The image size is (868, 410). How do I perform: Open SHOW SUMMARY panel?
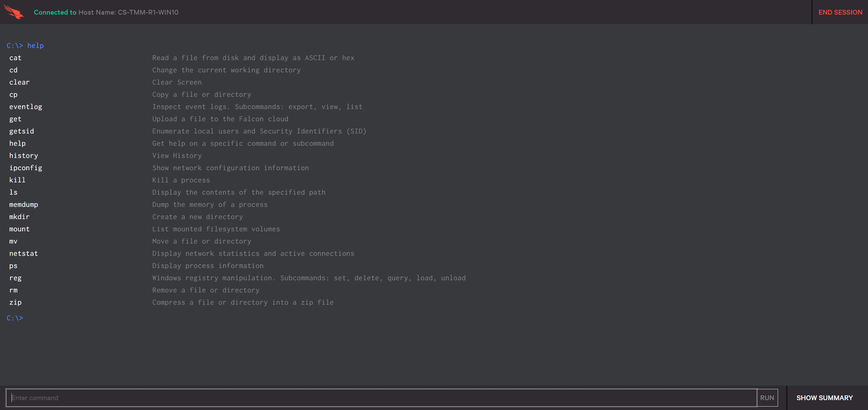(825, 398)
